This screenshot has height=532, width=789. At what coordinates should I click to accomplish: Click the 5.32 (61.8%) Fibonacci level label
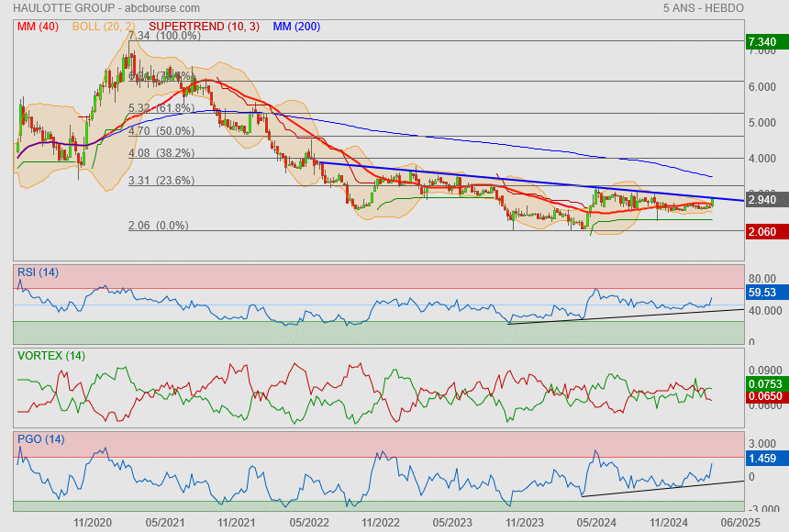pos(161,107)
